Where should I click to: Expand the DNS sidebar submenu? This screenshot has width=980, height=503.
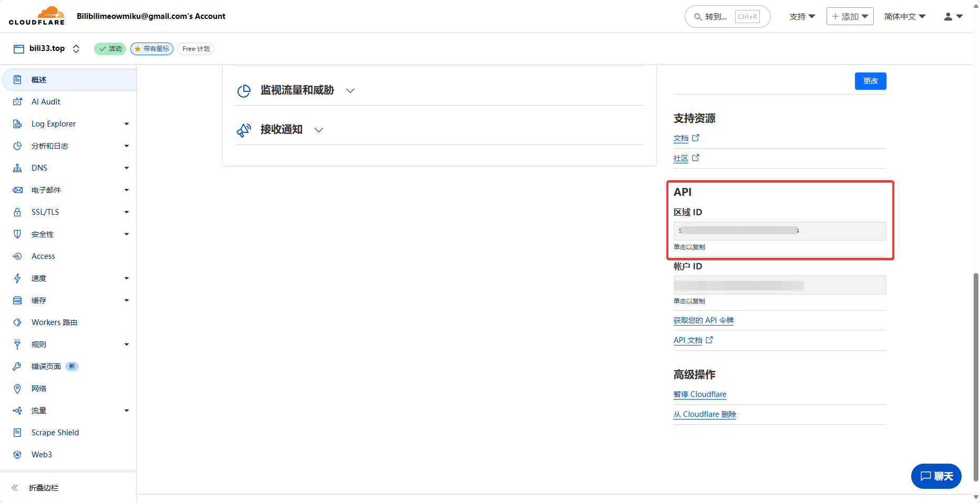pyautogui.click(x=126, y=168)
